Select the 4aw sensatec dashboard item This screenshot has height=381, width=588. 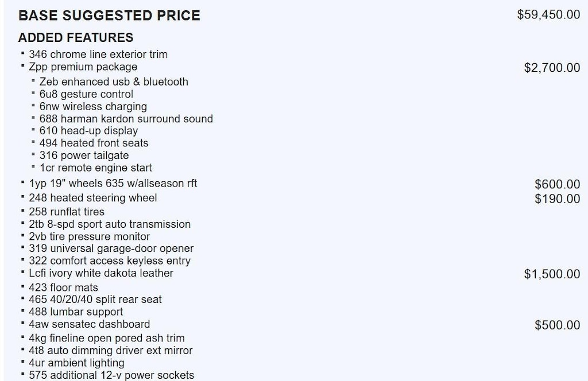tap(90, 324)
